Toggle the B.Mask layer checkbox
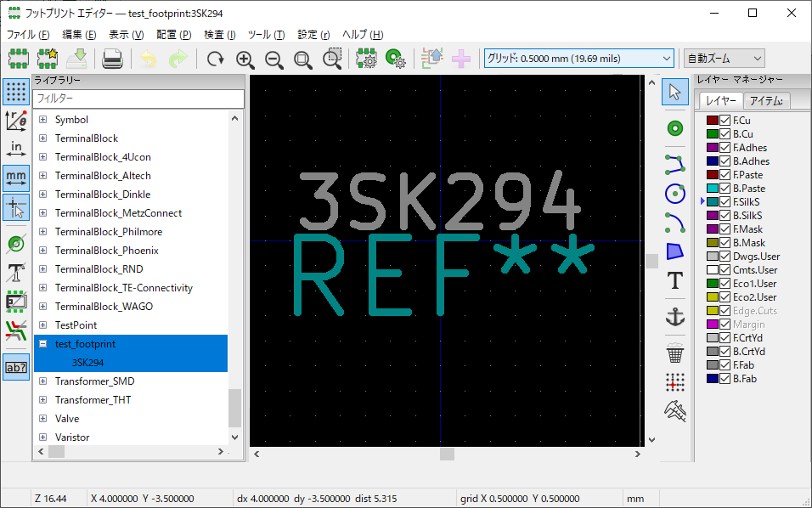Image resolution: width=812 pixels, height=508 pixels. [725, 243]
